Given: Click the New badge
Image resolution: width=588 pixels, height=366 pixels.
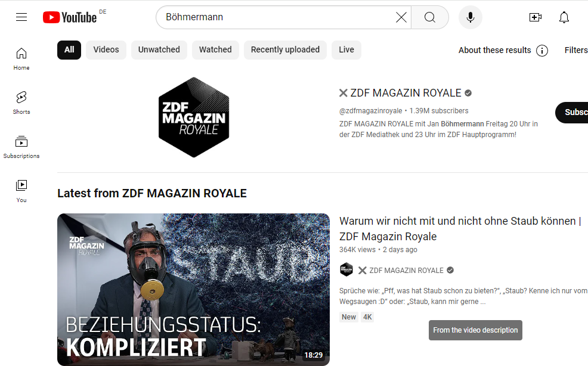Looking at the screenshot, I should [349, 317].
